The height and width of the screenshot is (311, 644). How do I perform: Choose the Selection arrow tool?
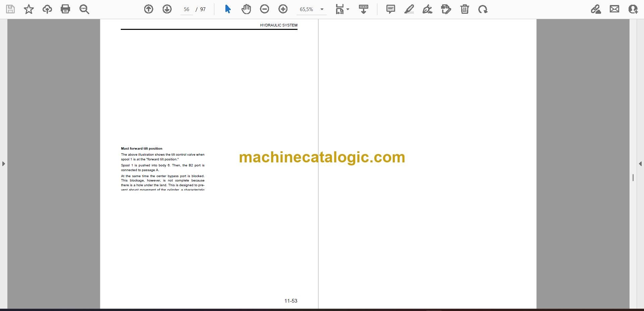[228, 9]
